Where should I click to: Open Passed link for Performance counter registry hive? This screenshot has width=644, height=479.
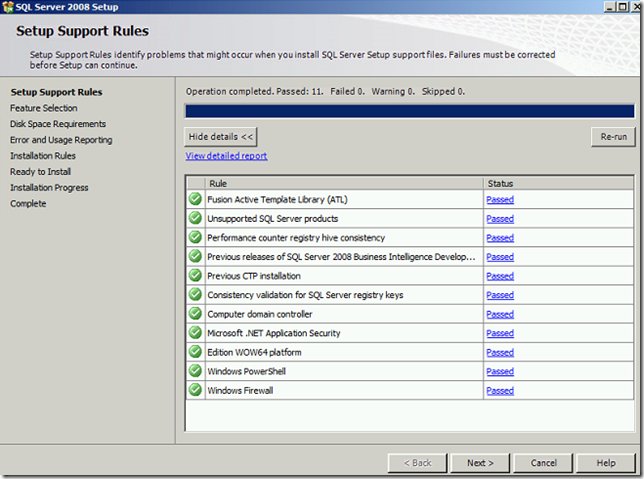[x=500, y=238]
